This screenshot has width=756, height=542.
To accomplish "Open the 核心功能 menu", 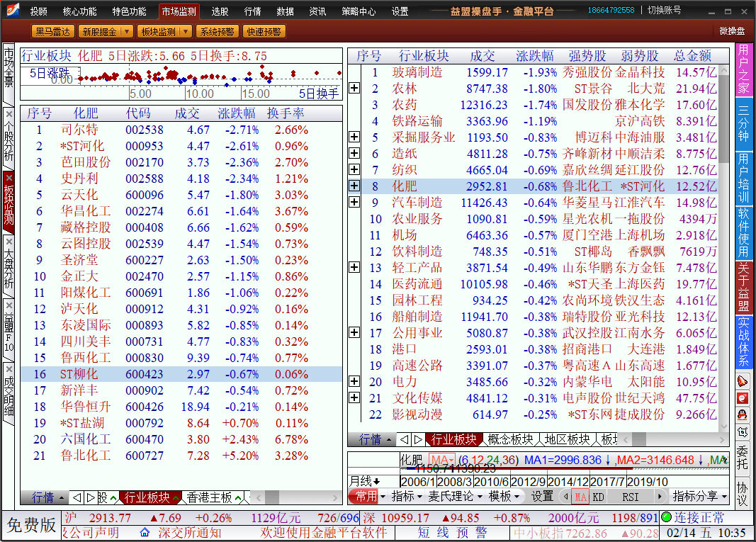I will pos(79,11).
